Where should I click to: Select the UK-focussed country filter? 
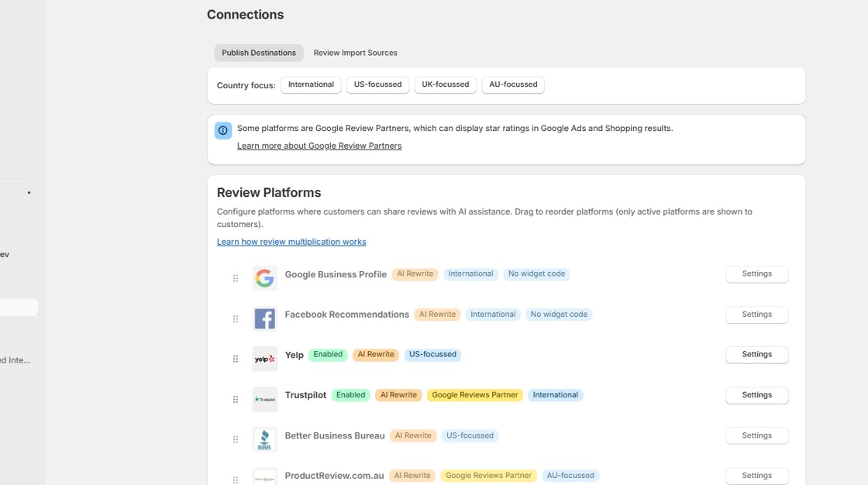click(445, 84)
